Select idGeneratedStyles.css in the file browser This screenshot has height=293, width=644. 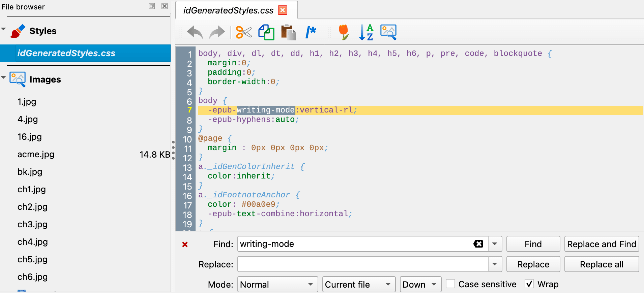(x=85, y=53)
